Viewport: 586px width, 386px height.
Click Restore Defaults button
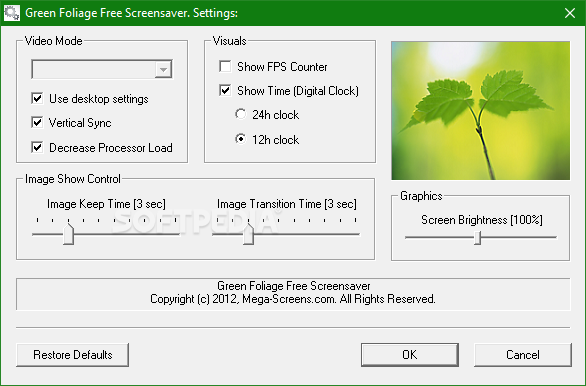point(73,355)
